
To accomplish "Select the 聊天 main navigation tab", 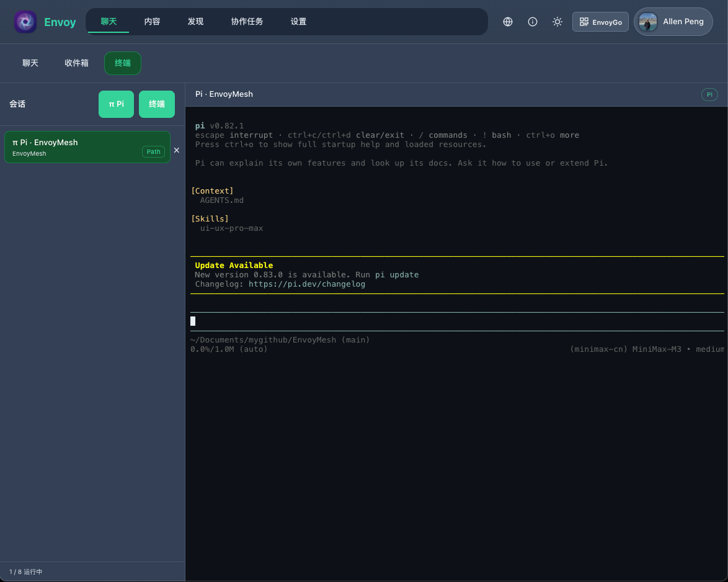I will [109, 22].
